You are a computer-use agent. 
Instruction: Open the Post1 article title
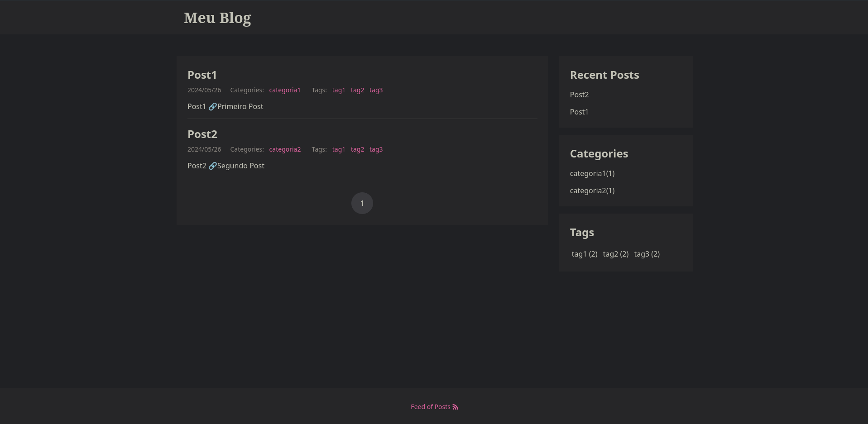tap(202, 75)
